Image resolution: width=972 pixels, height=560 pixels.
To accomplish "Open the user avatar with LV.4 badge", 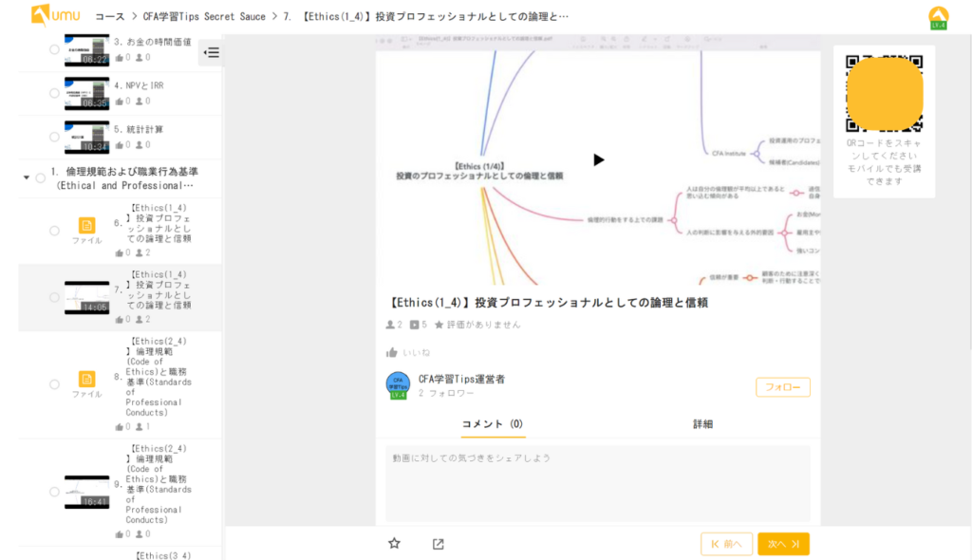I will click(938, 17).
